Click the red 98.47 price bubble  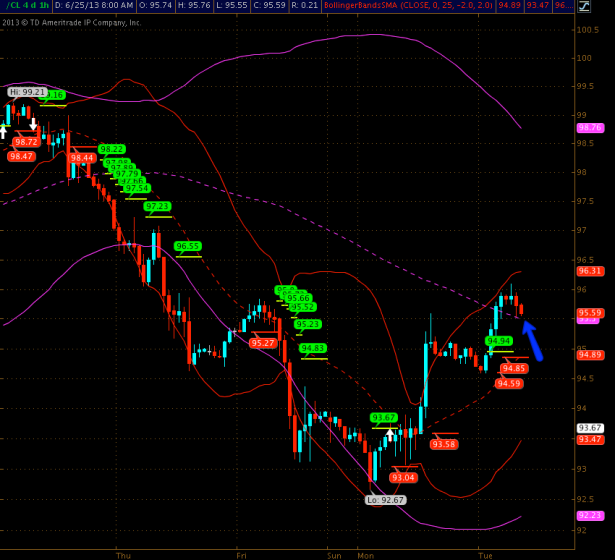21,156
